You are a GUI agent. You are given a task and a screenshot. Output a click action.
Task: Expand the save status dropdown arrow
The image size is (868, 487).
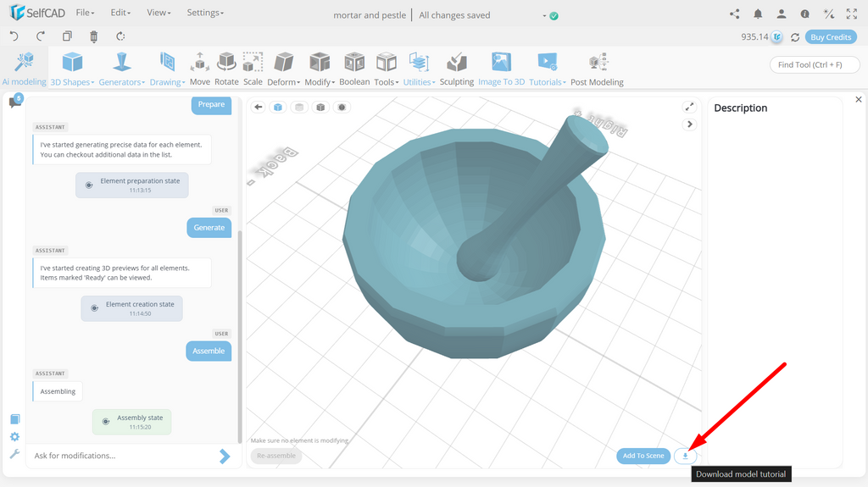[x=544, y=16]
